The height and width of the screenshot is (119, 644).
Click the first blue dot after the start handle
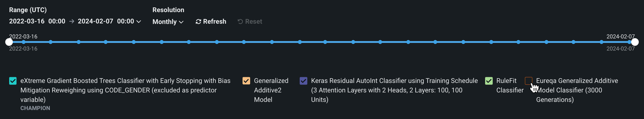point(24,42)
